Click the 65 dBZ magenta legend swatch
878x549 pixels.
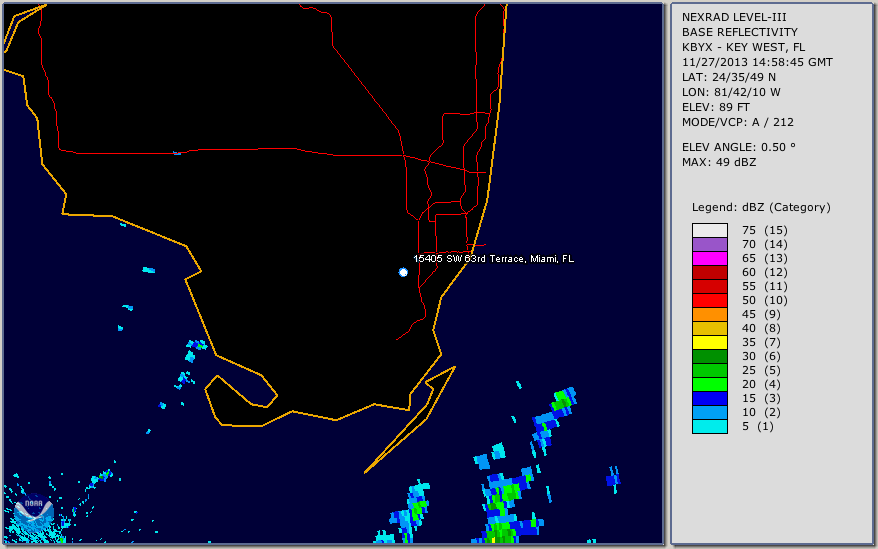tap(709, 258)
